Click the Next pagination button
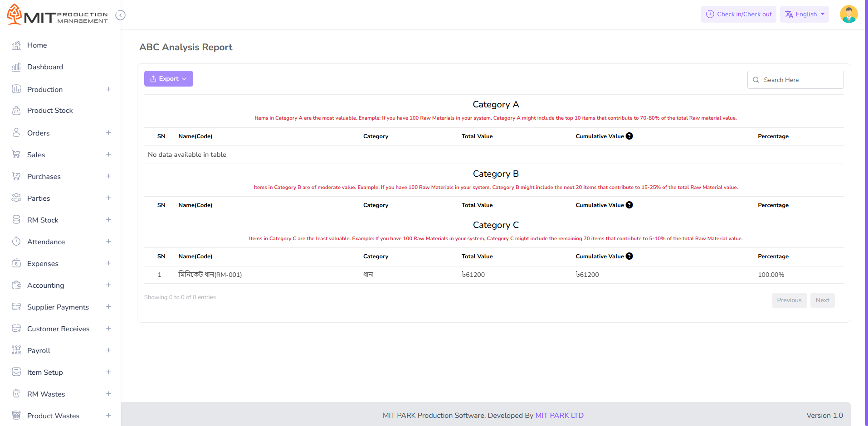Viewport: 868px width, 426px height. point(822,300)
